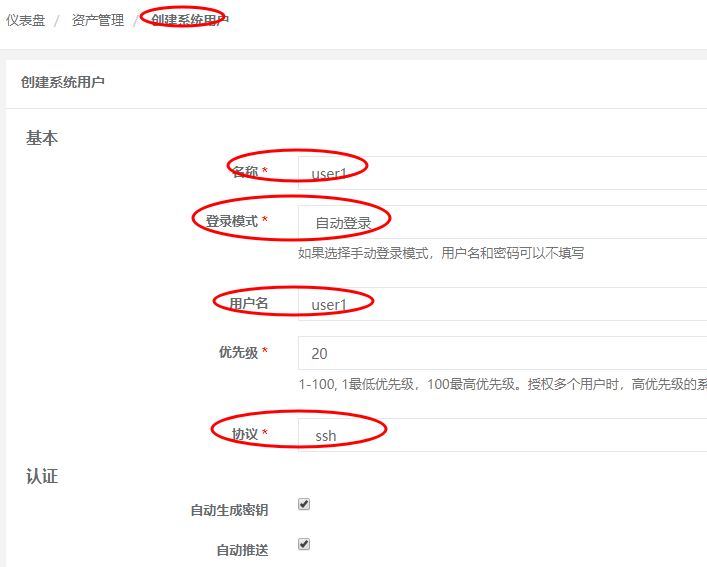The height and width of the screenshot is (567, 707).
Task: Click the 认证 section heading
Action: [x=42, y=476]
